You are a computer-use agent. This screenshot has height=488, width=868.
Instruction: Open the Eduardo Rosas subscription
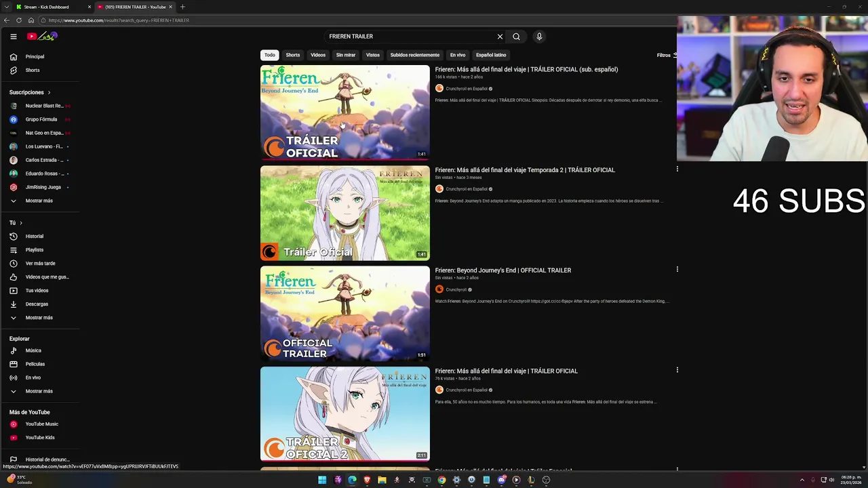pyautogui.click(x=39, y=174)
